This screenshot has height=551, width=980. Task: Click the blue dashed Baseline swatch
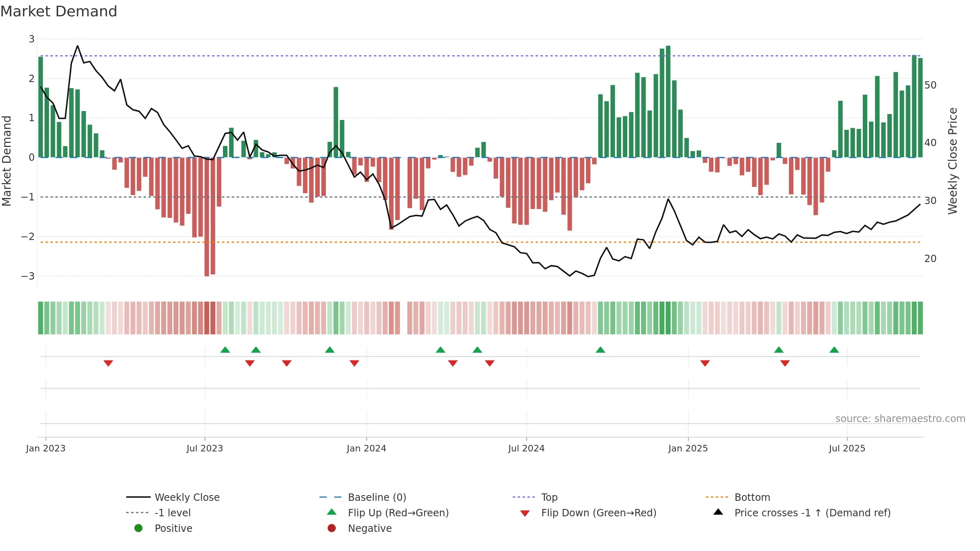tap(330, 497)
